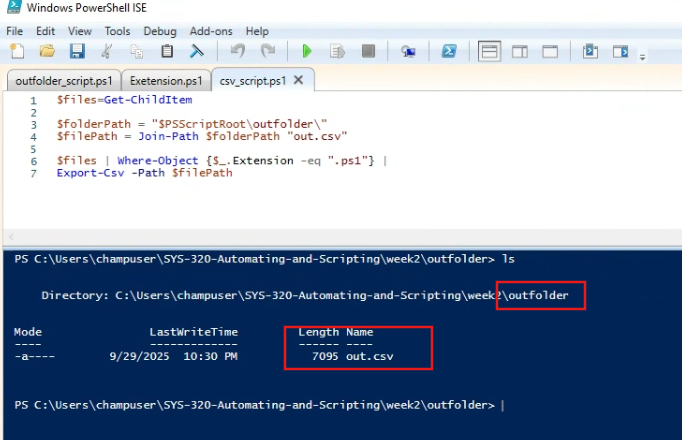Click the New Remote PowerShell Tab icon

(408, 51)
